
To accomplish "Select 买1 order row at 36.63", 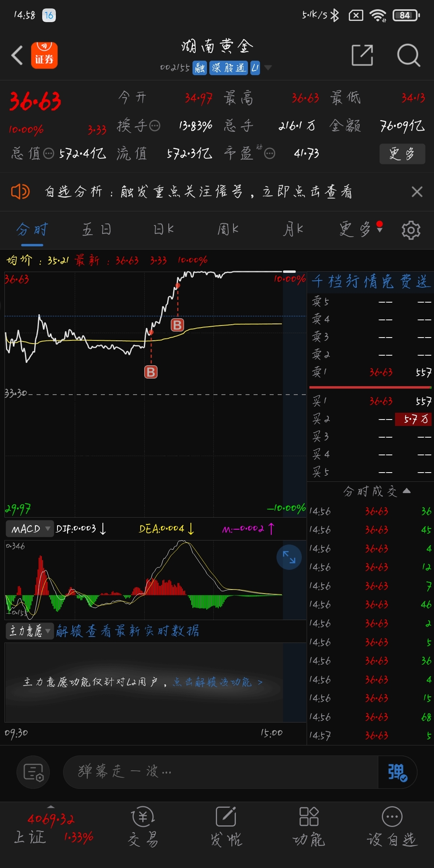I will point(371,401).
